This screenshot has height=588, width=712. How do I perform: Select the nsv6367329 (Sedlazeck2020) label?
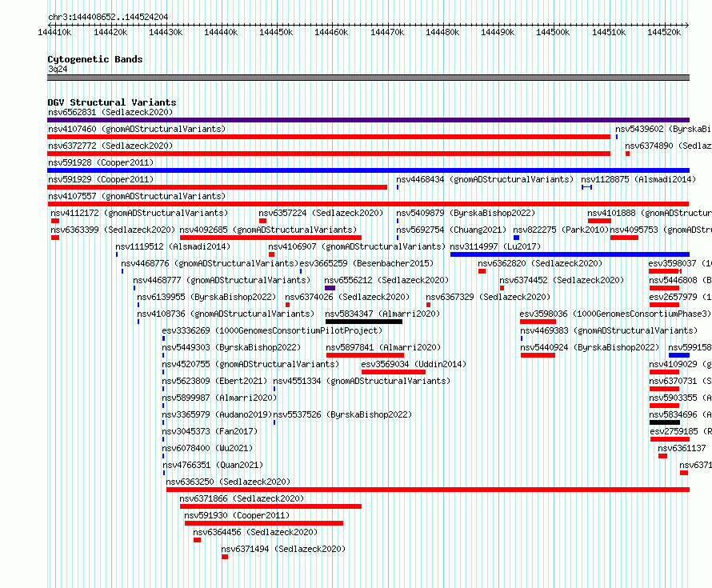488,297
